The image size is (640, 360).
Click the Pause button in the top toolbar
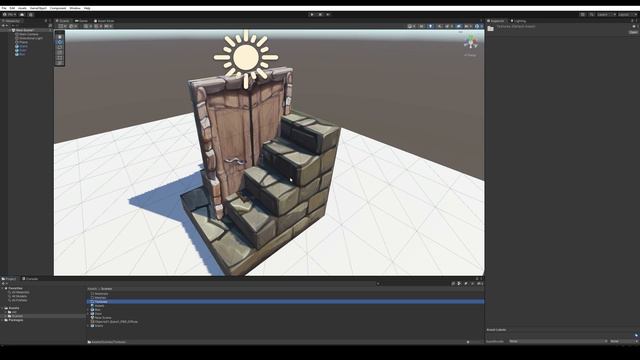[320, 15]
